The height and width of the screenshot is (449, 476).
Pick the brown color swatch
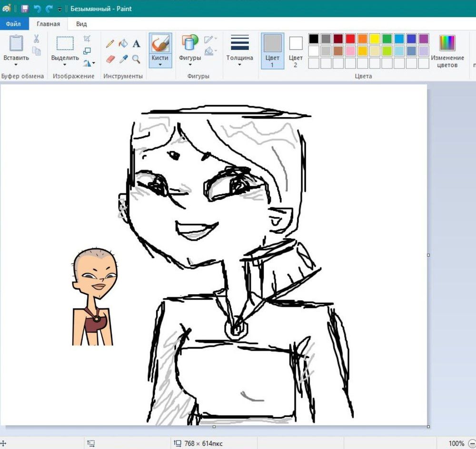click(338, 50)
